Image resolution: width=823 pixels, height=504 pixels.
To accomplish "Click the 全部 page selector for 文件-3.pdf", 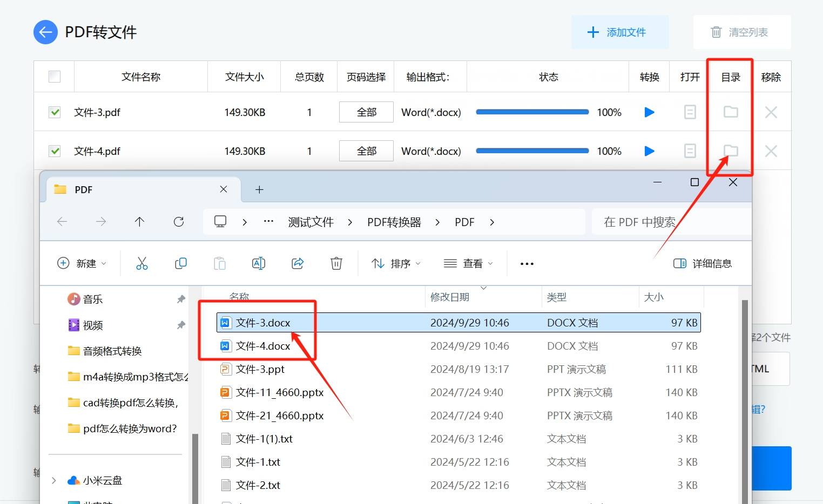I will click(x=366, y=112).
